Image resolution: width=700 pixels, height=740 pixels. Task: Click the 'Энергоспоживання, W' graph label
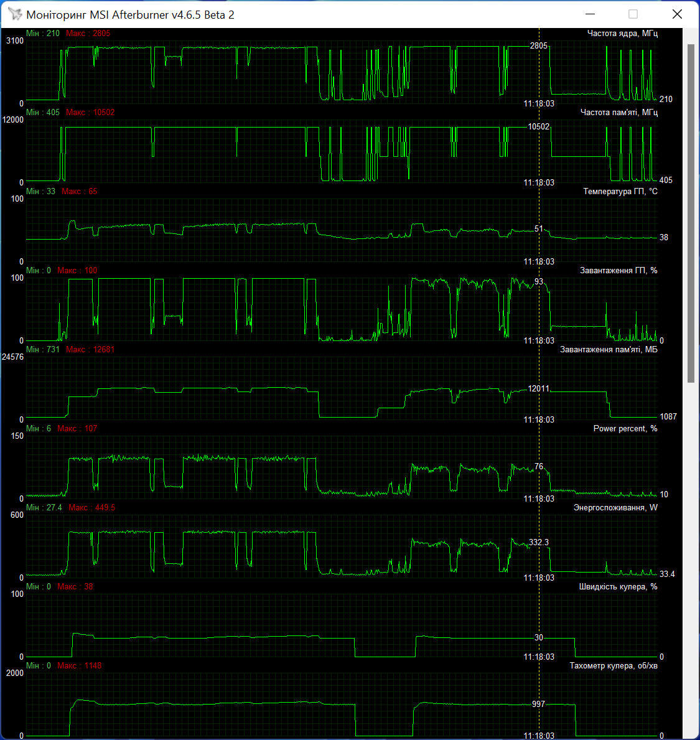click(615, 507)
